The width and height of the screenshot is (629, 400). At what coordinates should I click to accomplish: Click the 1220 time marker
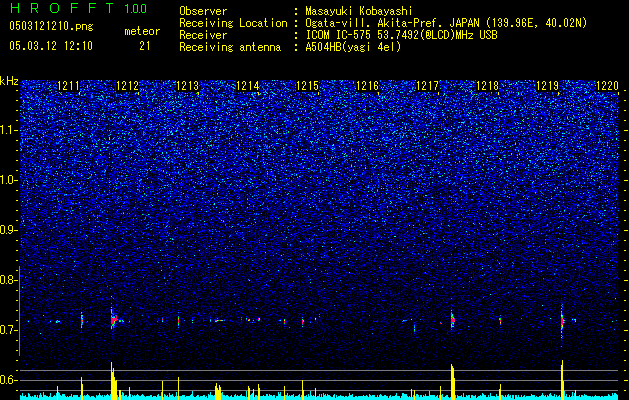point(607,86)
